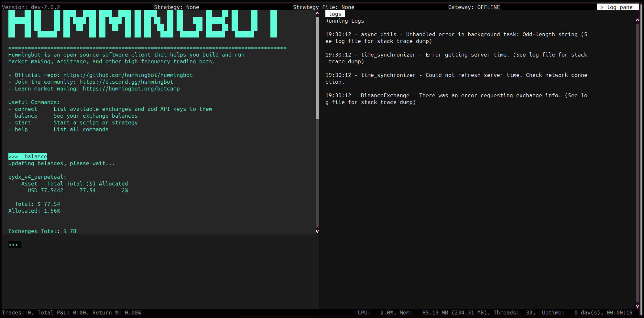The image size is (644, 318).
Task: Click the log pane's scroll-up arrow
Action: coord(637,20)
